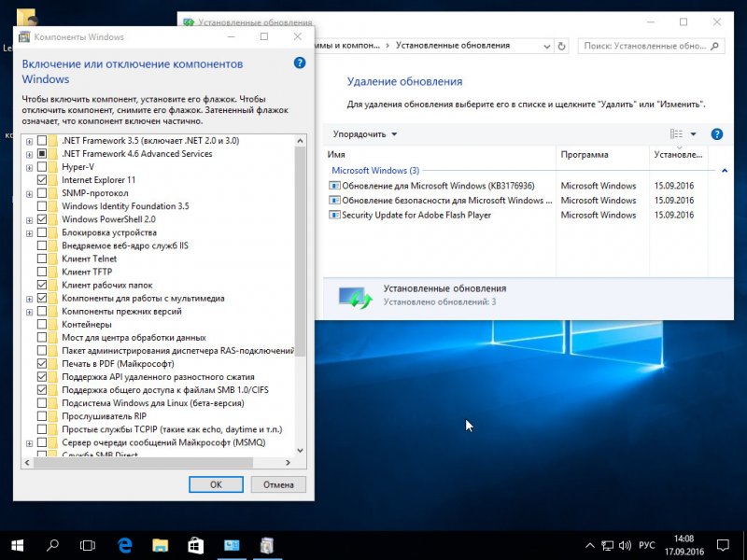Viewport: 747px width, 560px height.
Task: Click the view layout icon in updates toolbar
Action: [x=676, y=134]
